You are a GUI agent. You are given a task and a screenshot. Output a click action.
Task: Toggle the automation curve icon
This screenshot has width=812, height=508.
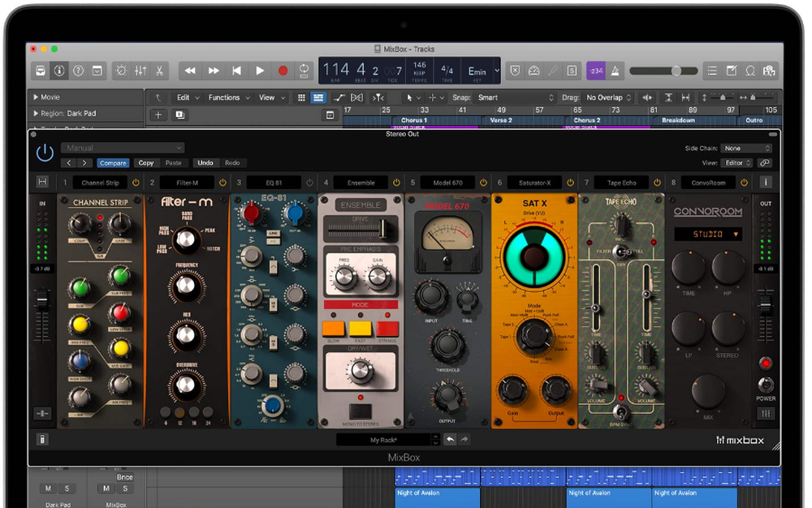(x=339, y=97)
